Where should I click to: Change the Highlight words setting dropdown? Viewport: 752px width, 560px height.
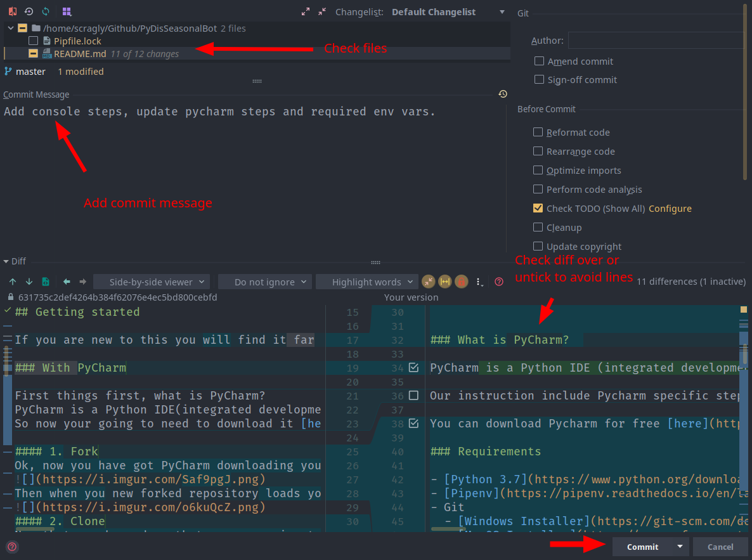(366, 281)
